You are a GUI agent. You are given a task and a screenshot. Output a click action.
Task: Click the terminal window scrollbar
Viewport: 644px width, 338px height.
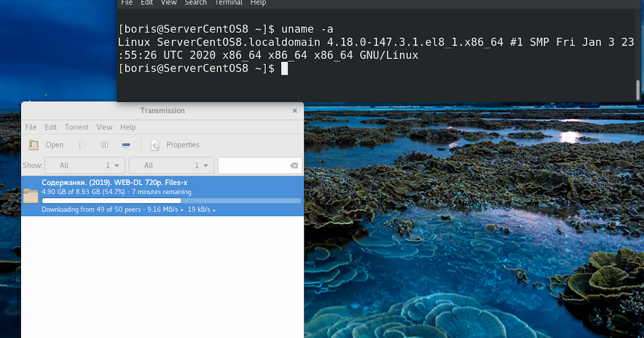pos(638,89)
